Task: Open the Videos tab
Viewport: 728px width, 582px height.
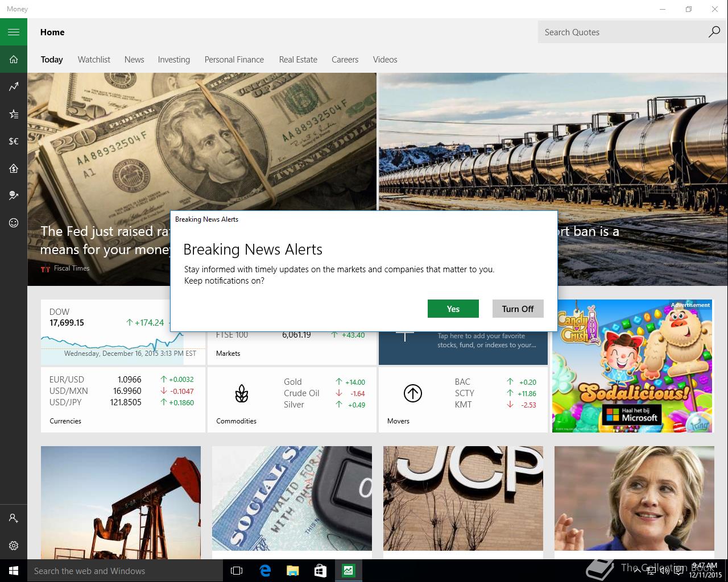Action: pyautogui.click(x=385, y=60)
